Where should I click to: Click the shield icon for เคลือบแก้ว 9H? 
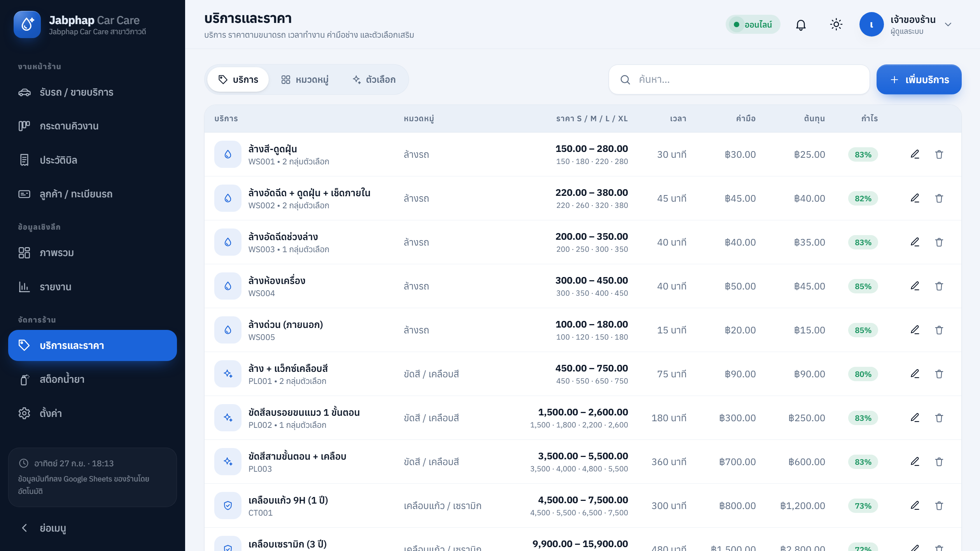point(228,506)
